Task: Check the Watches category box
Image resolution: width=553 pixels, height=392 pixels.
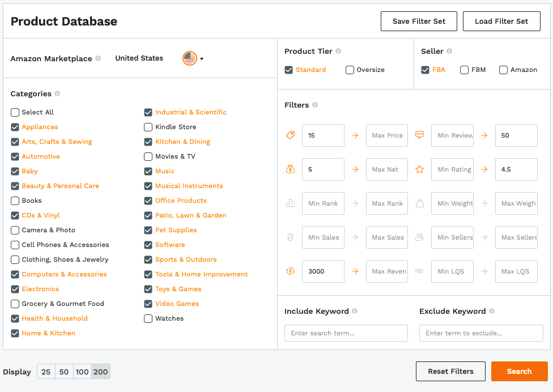Action: 148,318
